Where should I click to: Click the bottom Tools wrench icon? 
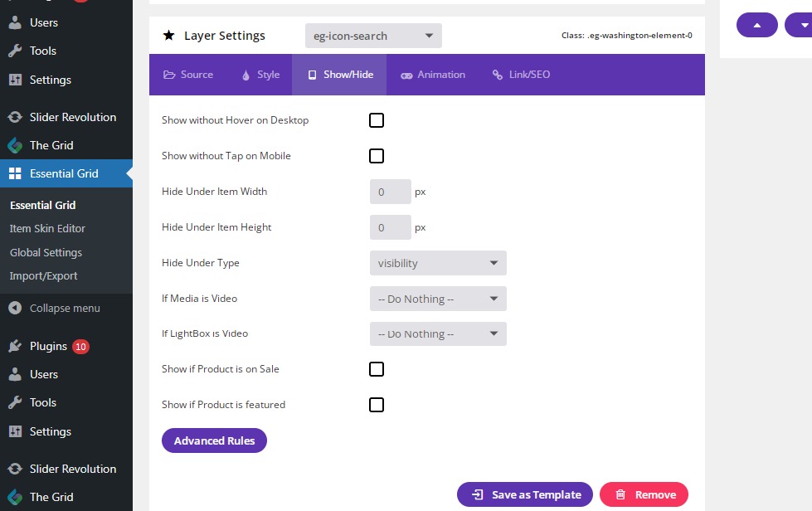click(x=15, y=402)
